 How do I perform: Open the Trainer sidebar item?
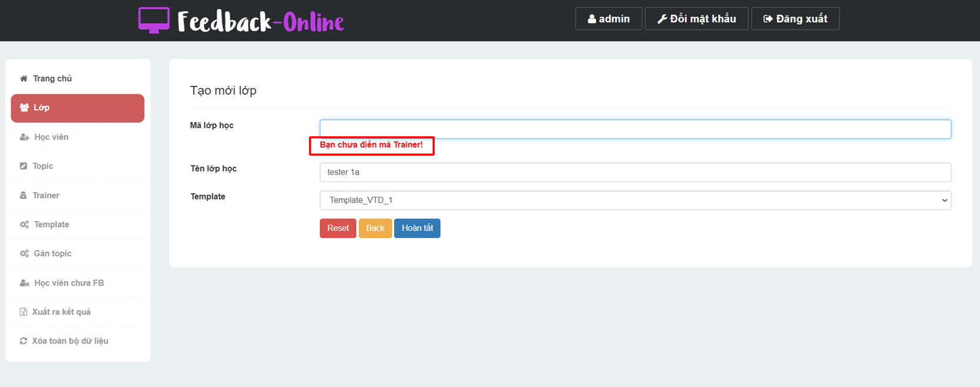78,196
